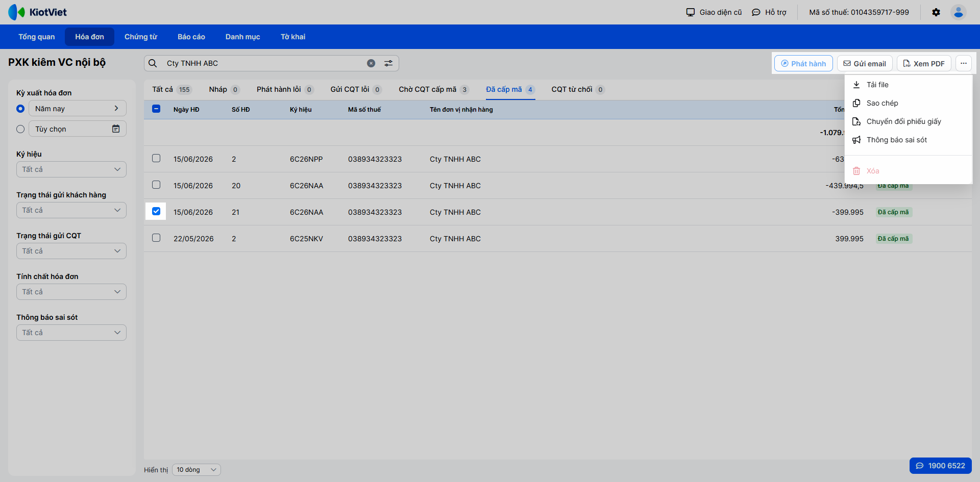The height and width of the screenshot is (482, 980).
Task: Switch to Tất cả 155 status tab
Action: click(x=171, y=89)
